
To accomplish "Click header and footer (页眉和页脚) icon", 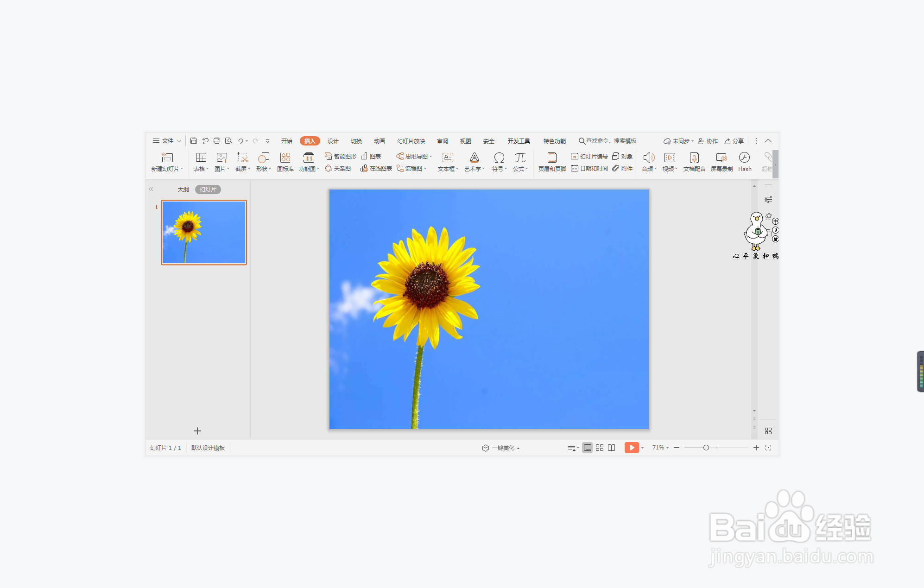I will click(551, 158).
